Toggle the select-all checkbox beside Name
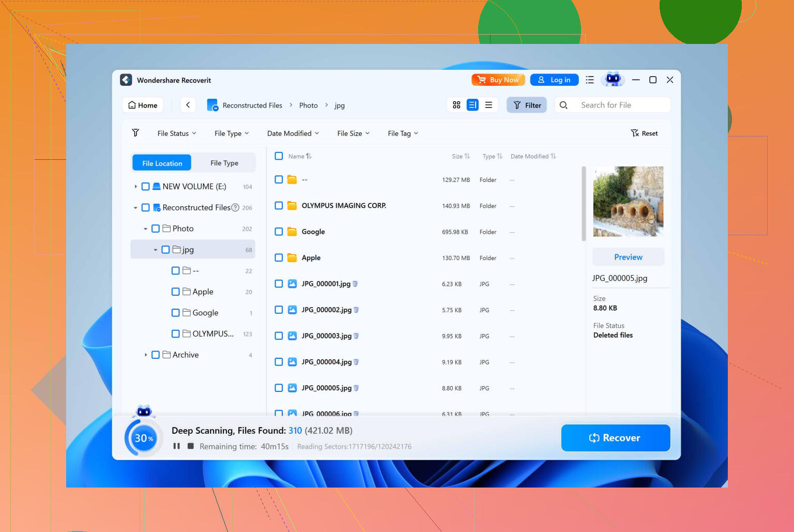 [279, 156]
